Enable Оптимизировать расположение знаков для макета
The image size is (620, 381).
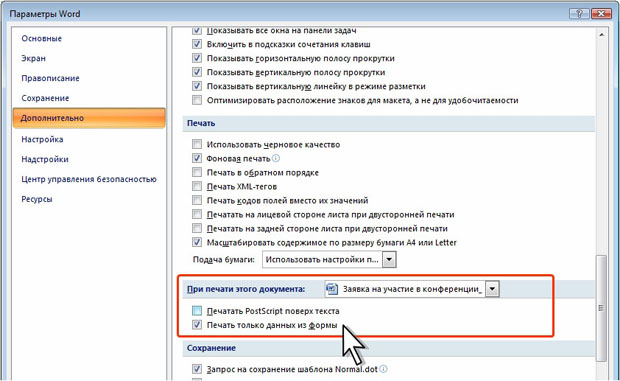coord(197,100)
